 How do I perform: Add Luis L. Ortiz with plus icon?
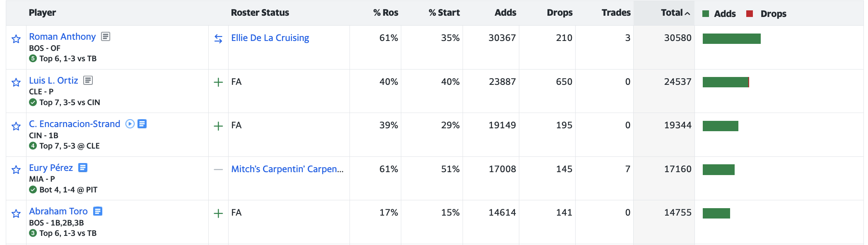click(x=218, y=82)
